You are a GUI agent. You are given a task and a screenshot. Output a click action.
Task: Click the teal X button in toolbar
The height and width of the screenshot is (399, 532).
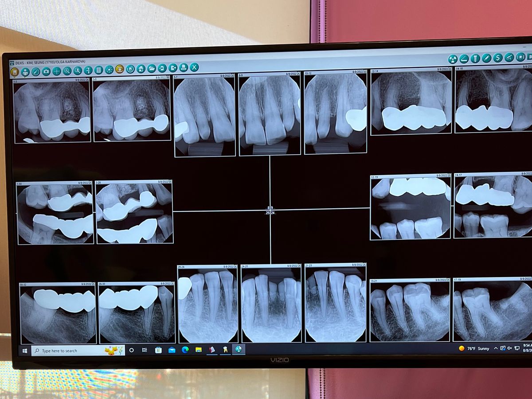pyautogui.click(x=194, y=67)
